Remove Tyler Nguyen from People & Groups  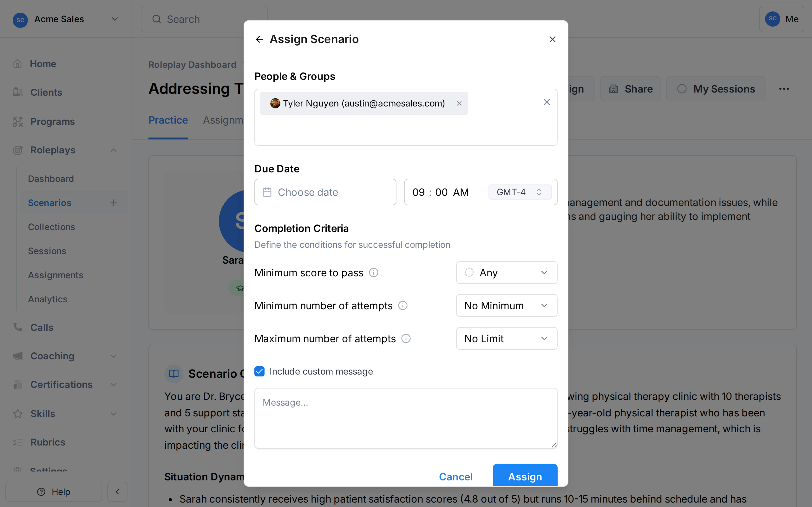(459, 103)
